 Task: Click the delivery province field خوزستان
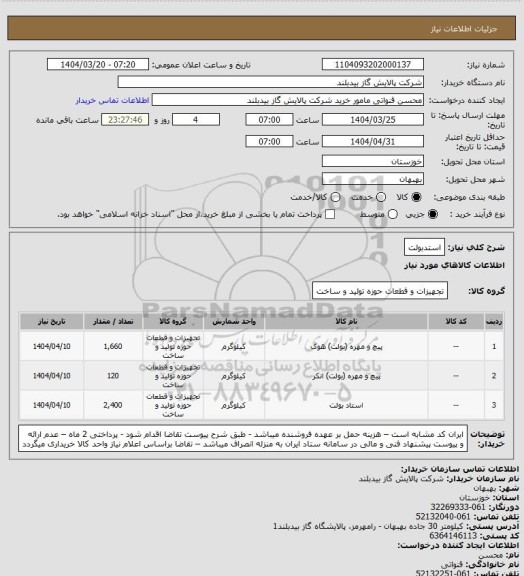(373, 161)
